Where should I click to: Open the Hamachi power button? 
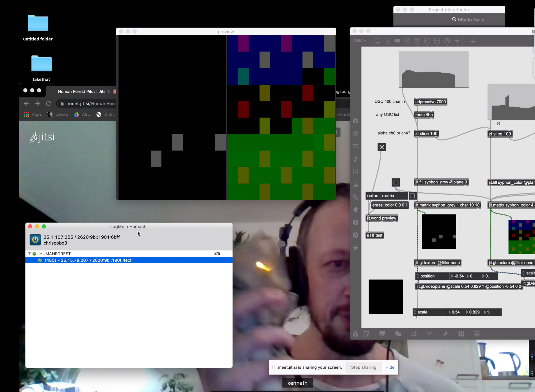click(x=35, y=240)
